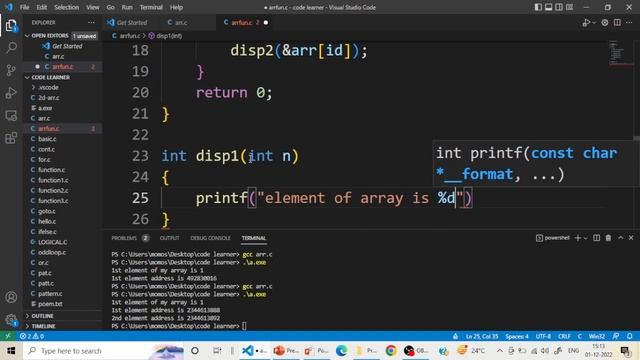Split the terminal pane
The image size is (640, 360).
pos(596,238)
